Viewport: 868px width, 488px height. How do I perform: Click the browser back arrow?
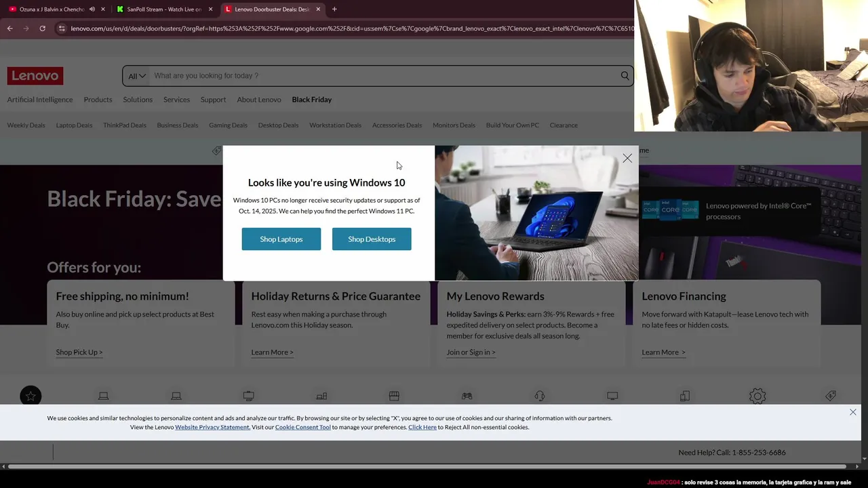[9, 28]
